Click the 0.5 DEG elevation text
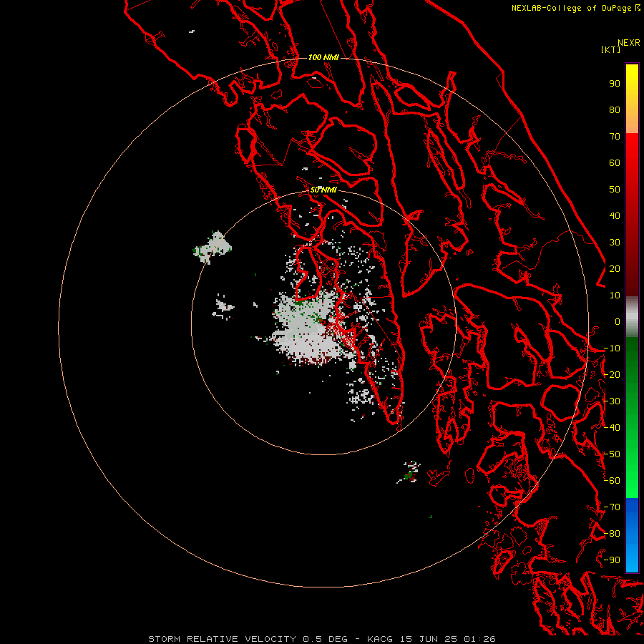The height and width of the screenshot is (644, 644). (325, 639)
